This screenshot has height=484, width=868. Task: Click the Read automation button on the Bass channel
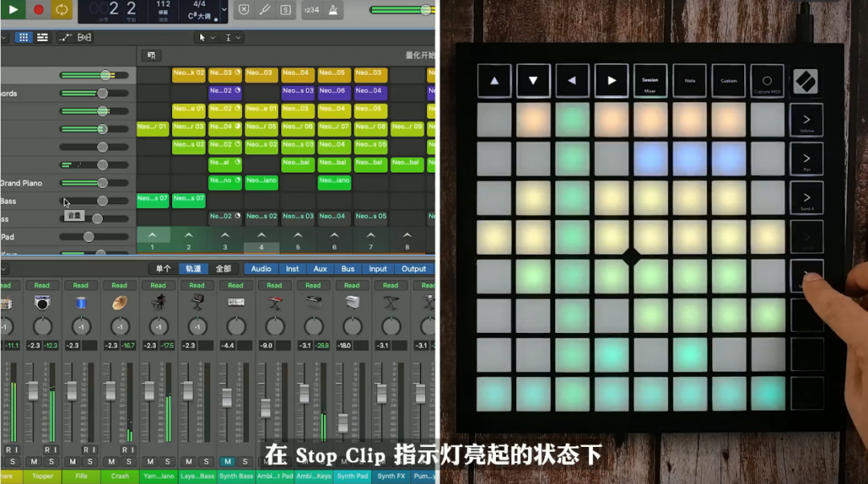pos(197,285)
